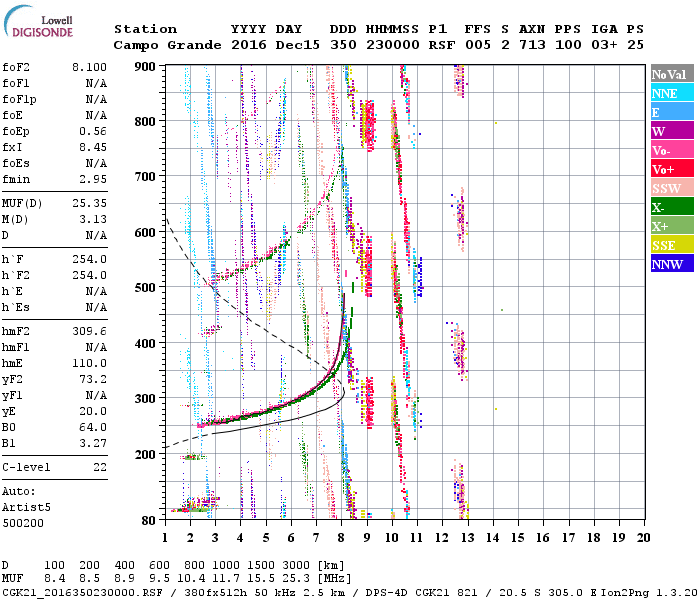Choose the NNW blue legend swatch
The image size is (700, 600).
point(672,264)
